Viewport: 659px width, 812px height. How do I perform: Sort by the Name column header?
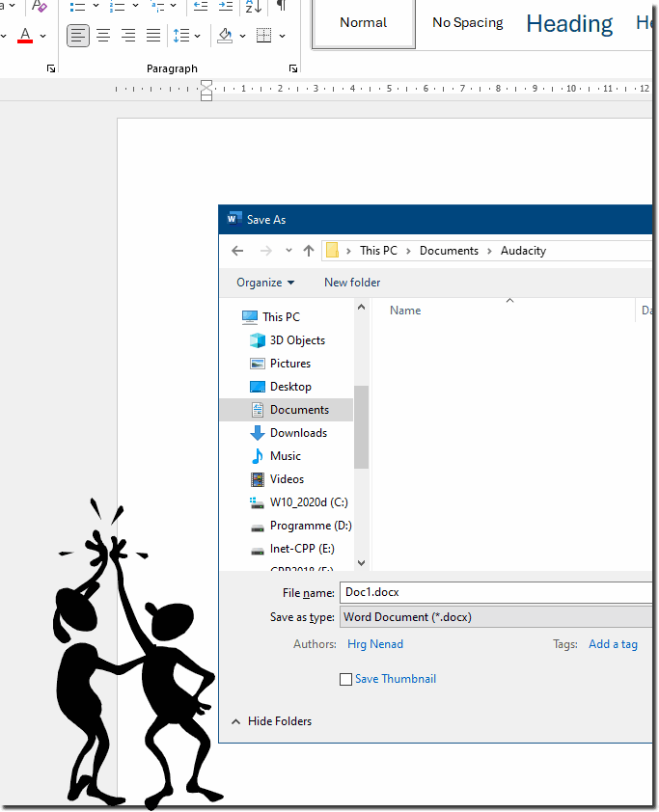click(404, 311)
